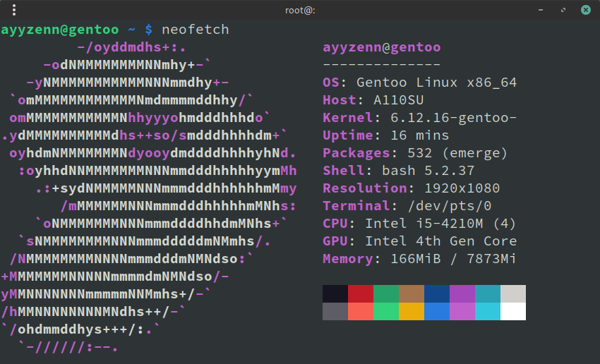Select the GPU: Intel 4th Gen Core line
Viewport: 600px width, 364px height.
(x=420, y=241)
